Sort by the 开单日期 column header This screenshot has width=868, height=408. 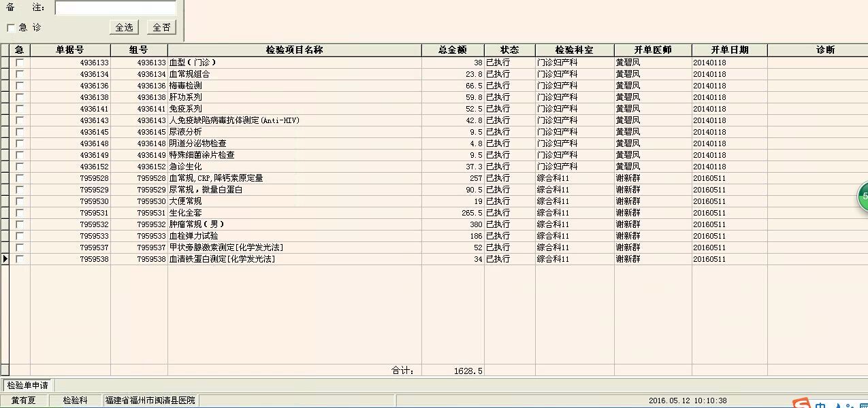[x=730, y=50]
